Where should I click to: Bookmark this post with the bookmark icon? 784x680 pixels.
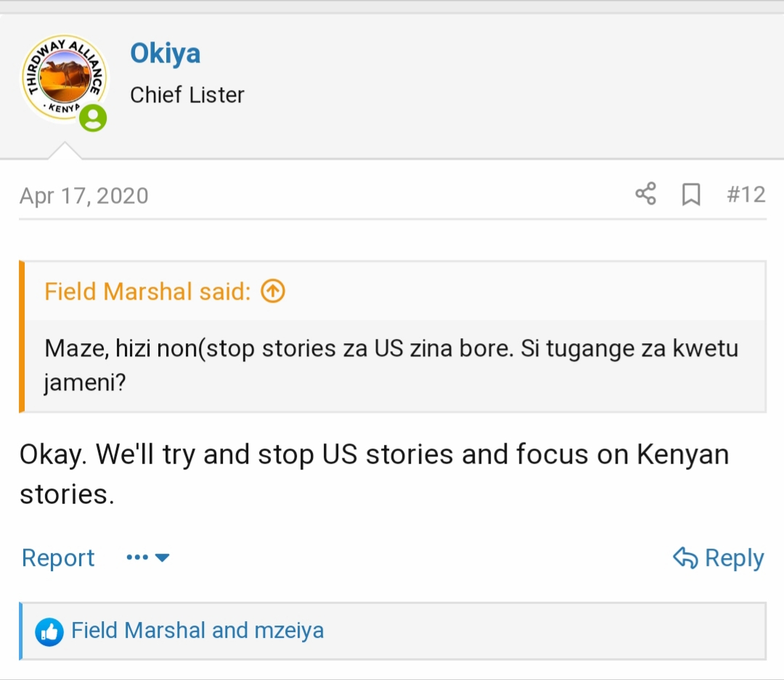(691, 194)
